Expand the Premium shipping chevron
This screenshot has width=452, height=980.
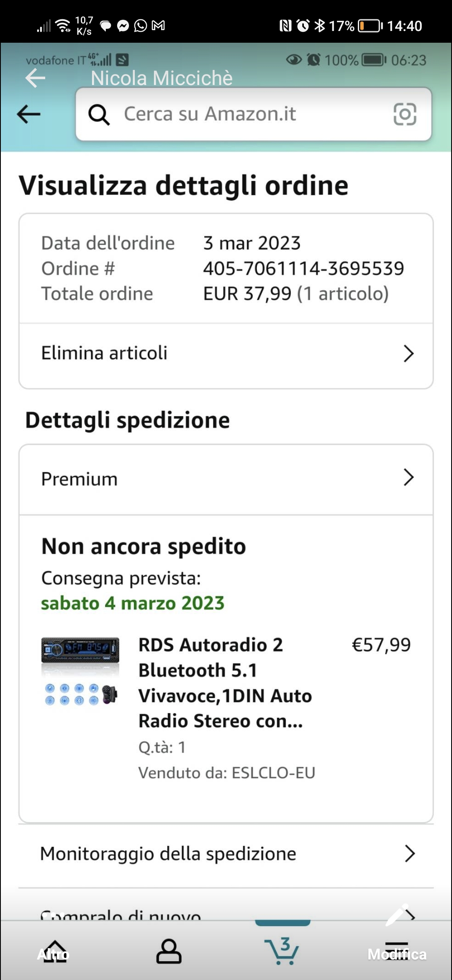click(408, 477)
